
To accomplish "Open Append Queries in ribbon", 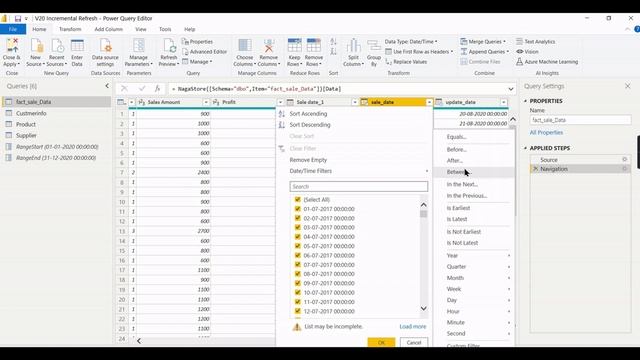I will [x=484, y=52].
